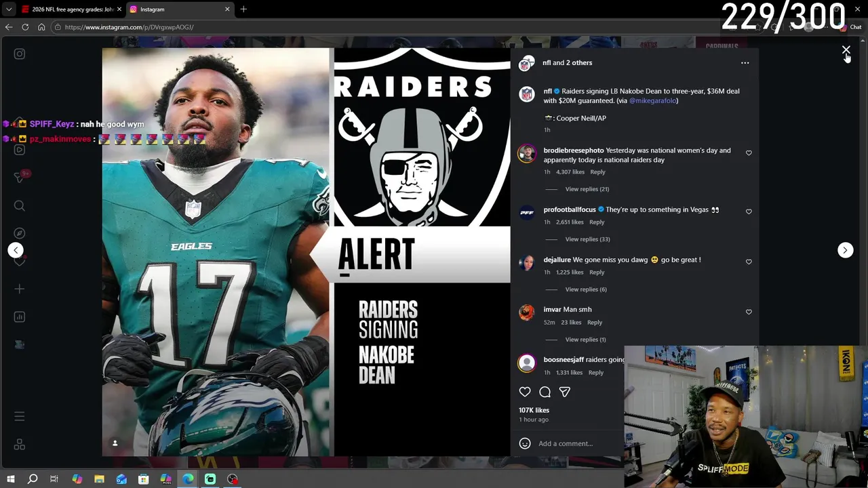Click brodiebreesephoto's avatar thumbnail
The image size is (868, 488).
click(526, 154)
